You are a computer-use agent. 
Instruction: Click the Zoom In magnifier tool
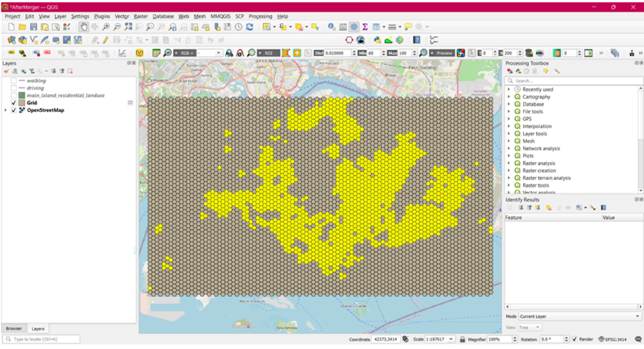click(x=106, y=27)
